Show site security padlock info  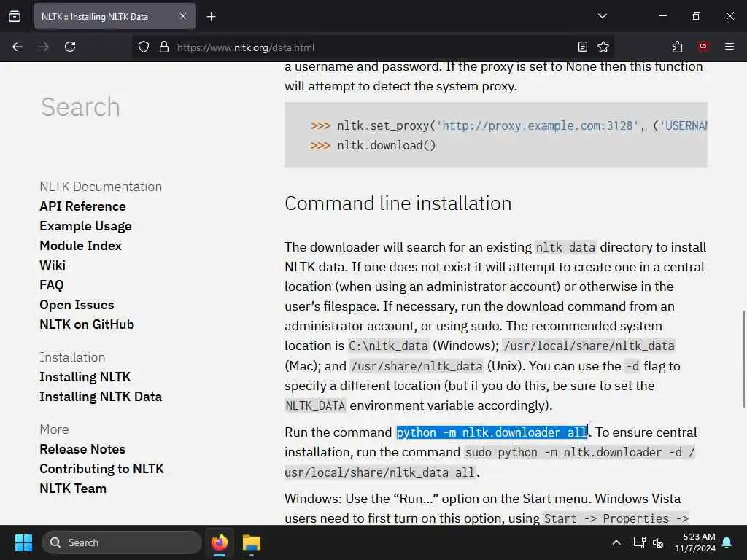click(x=164, y=47)
